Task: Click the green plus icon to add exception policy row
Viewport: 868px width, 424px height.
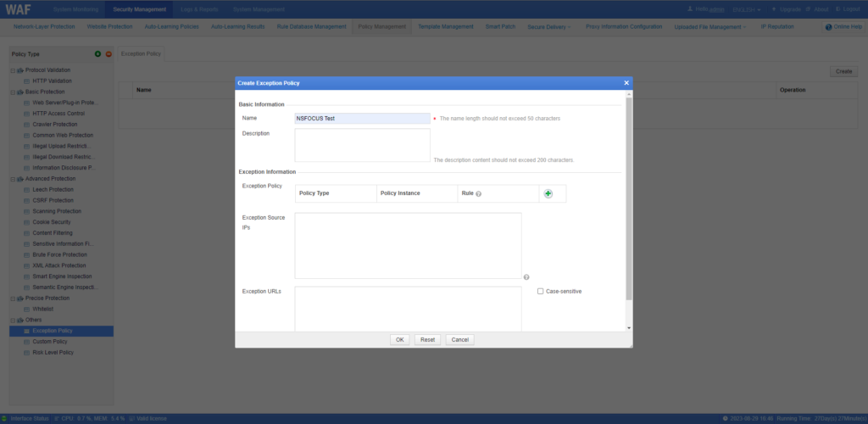Action: click(x=548, y=193)
